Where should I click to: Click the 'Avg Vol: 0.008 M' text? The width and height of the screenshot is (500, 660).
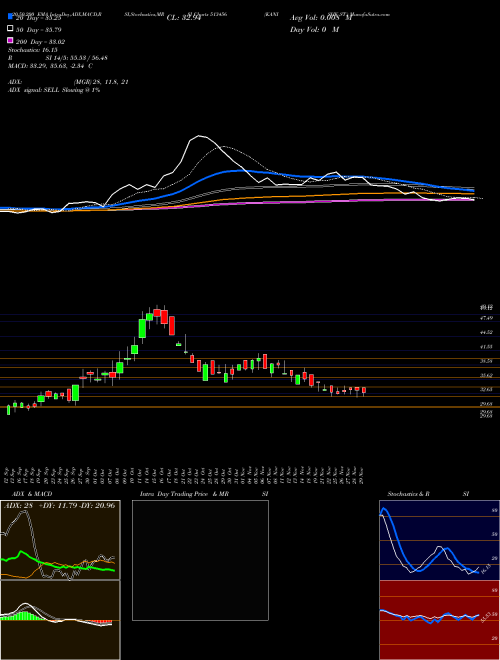click(320, 18)
